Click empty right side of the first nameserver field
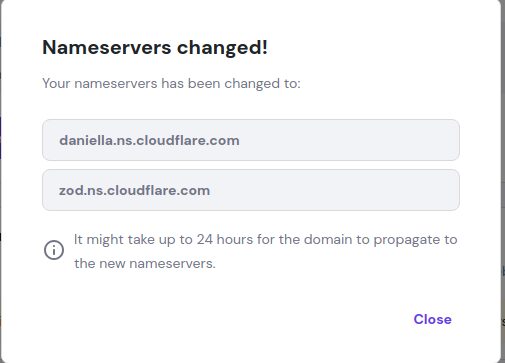Image resolution: width=505 pixels, height=363 pixels. [350, 140]
